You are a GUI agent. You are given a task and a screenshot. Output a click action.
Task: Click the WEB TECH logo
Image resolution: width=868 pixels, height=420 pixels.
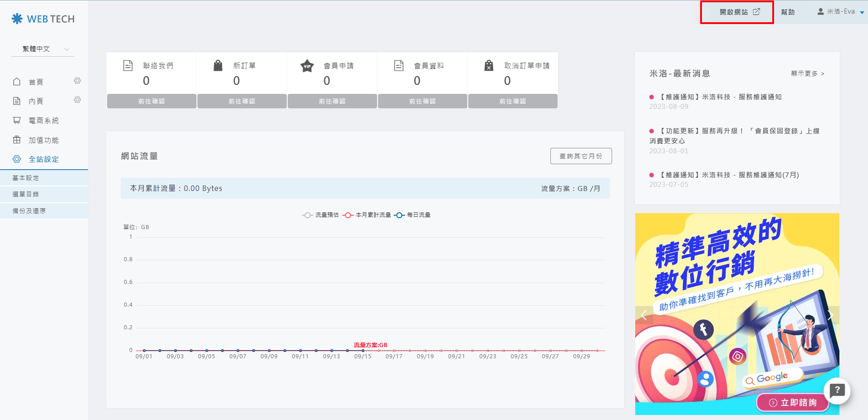[43, 19]
